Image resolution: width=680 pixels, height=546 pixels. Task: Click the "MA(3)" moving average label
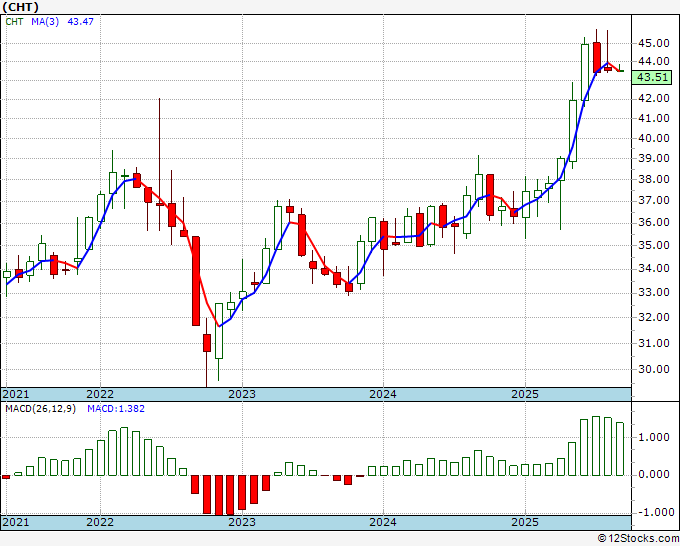click(45, 21)
